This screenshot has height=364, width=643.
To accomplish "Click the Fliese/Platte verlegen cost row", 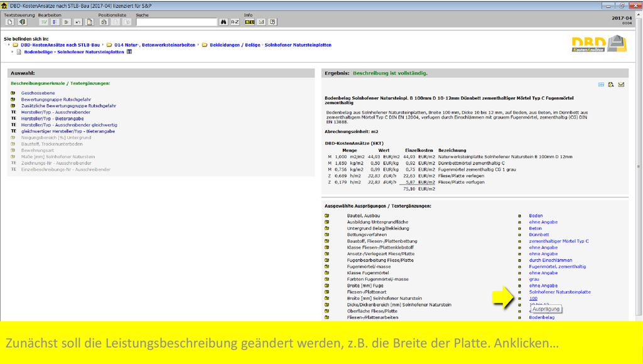I will [406, 176].
